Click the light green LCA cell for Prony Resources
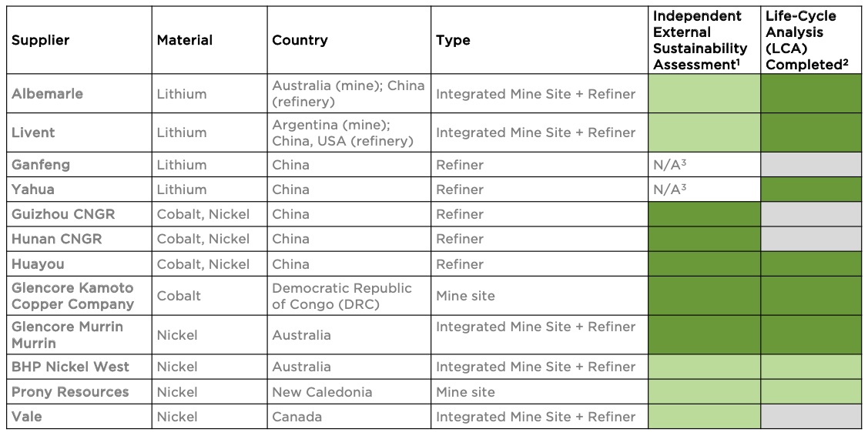This screenshot has height=436, width=868. 811,391
